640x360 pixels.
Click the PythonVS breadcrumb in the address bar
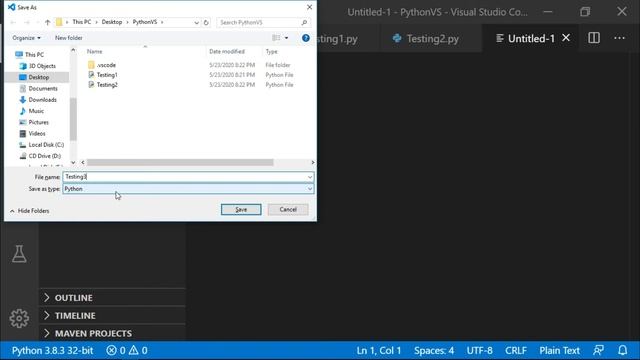[x=144, y=22]
